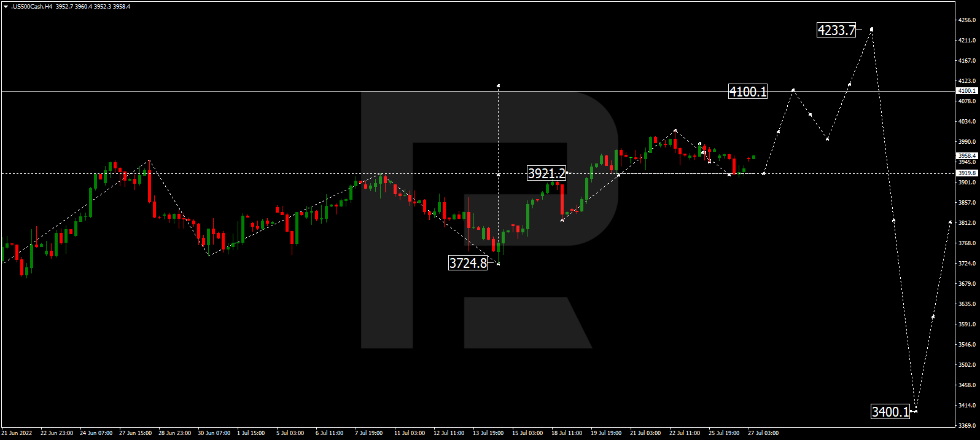The width and height of the screenshot is (980, 440).
Task: Click the 3958.4 current price axis tag
Action: coord(966,156)
